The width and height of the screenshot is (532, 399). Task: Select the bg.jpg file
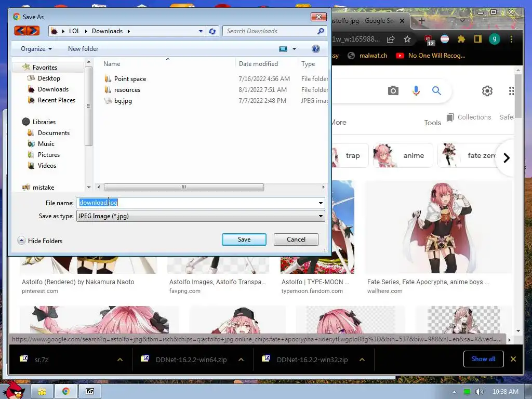[123, 101]
